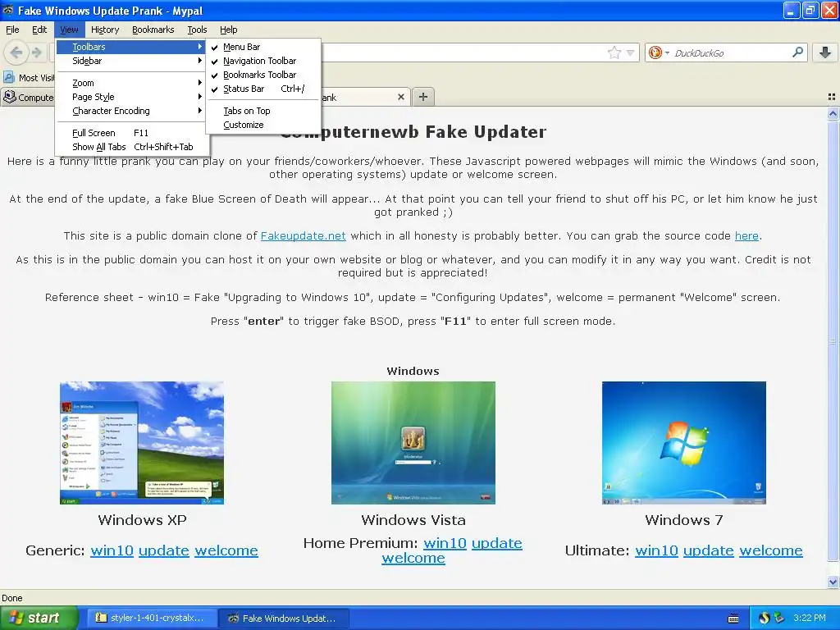Click the Back navigation arrow
Screen dimensions: 840x630
16,52
